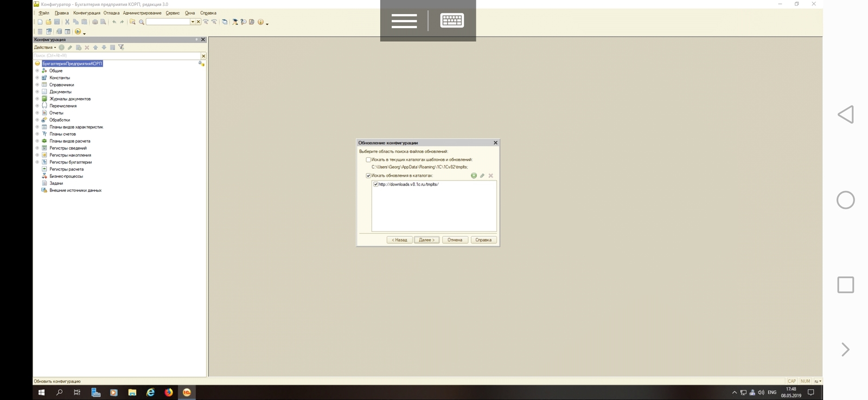Open the Отладка menu

[x=111, y=13]
